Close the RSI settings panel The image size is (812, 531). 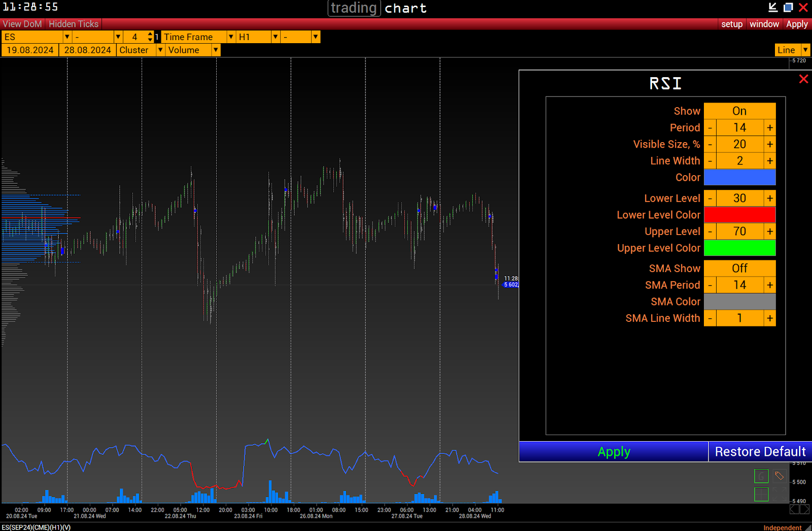coord(803,79)
